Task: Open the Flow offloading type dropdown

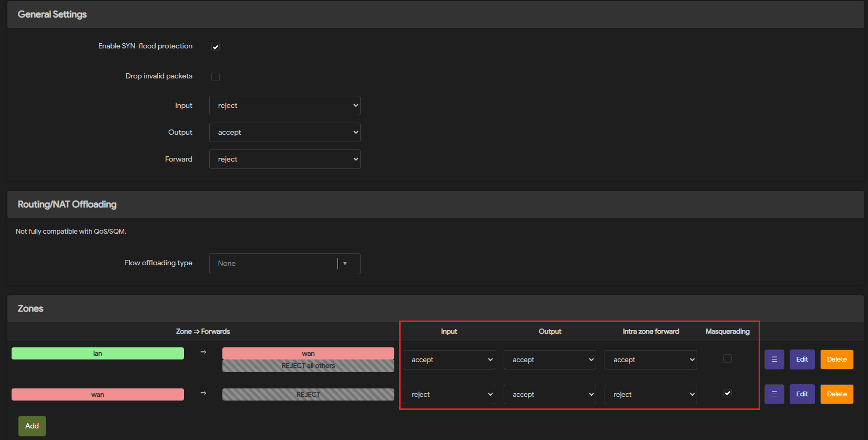Action: 285,264
